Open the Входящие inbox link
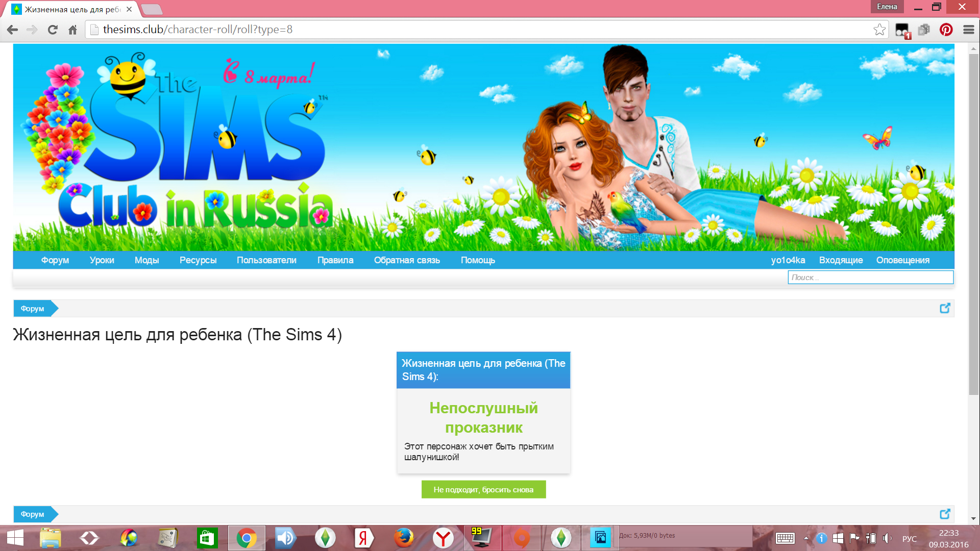Viewport: 980px width, 551px height. [x=841, y=260]
